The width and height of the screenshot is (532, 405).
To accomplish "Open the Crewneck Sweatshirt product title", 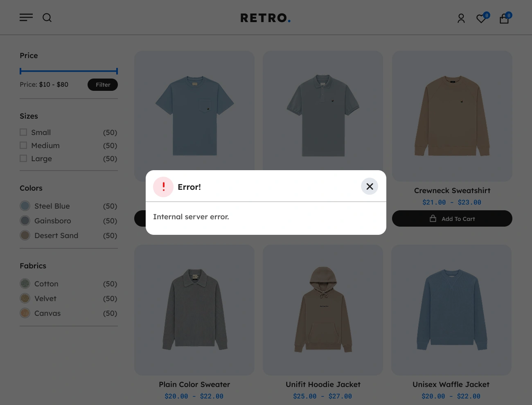I will (452, 191).
